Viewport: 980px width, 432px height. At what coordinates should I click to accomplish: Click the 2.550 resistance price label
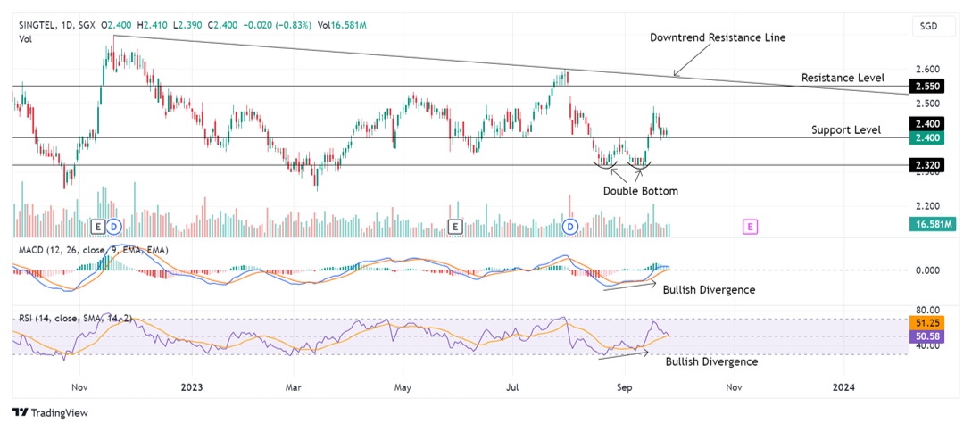click(x=926, y=86)
